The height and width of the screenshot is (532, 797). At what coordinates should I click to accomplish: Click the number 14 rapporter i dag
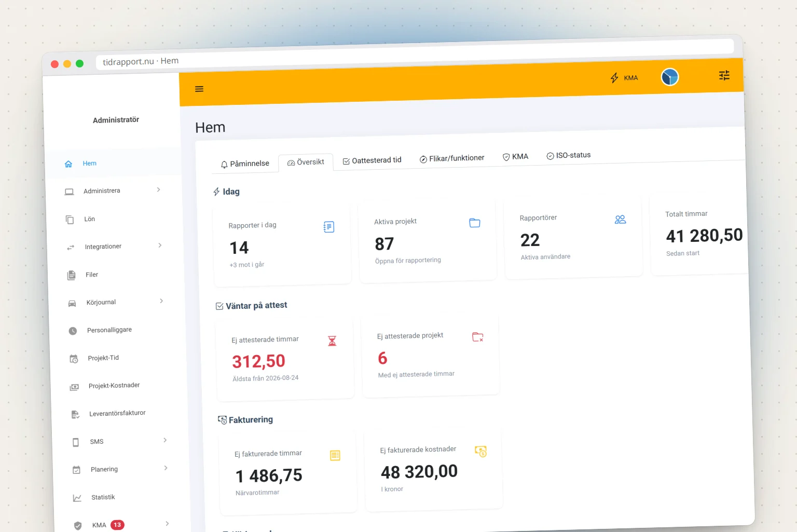(239, 248)
